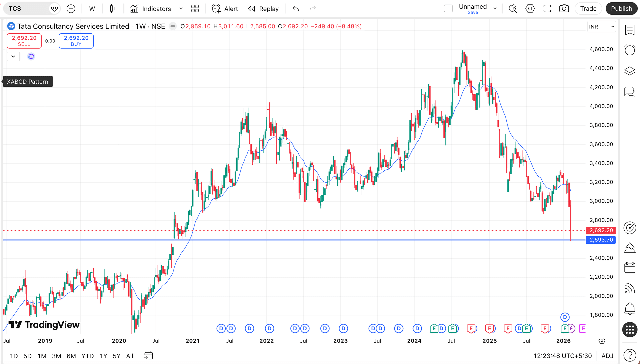Click the red SELL 2,692.20 button
The image size is (640, 364).
[x=24, y=41]
